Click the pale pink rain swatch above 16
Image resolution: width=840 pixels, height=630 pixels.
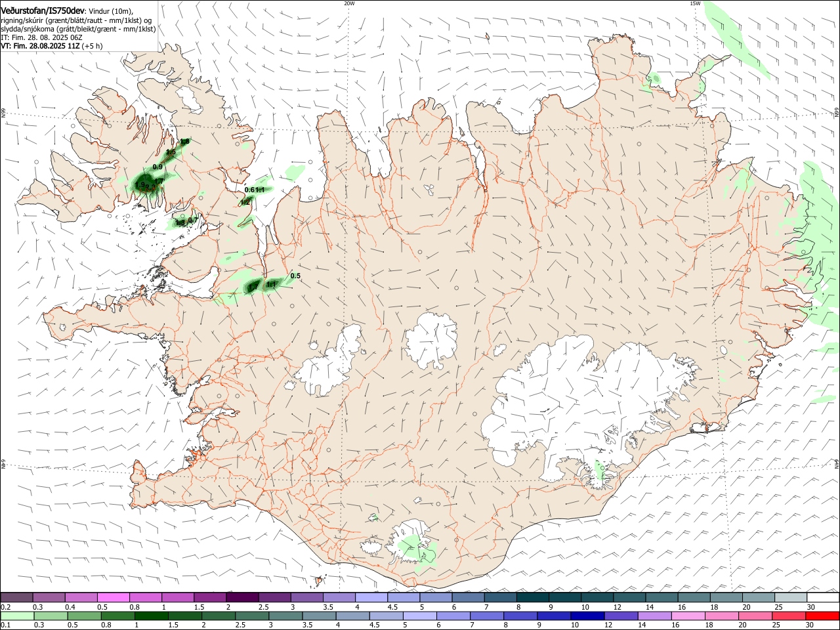tap(688, 616)
